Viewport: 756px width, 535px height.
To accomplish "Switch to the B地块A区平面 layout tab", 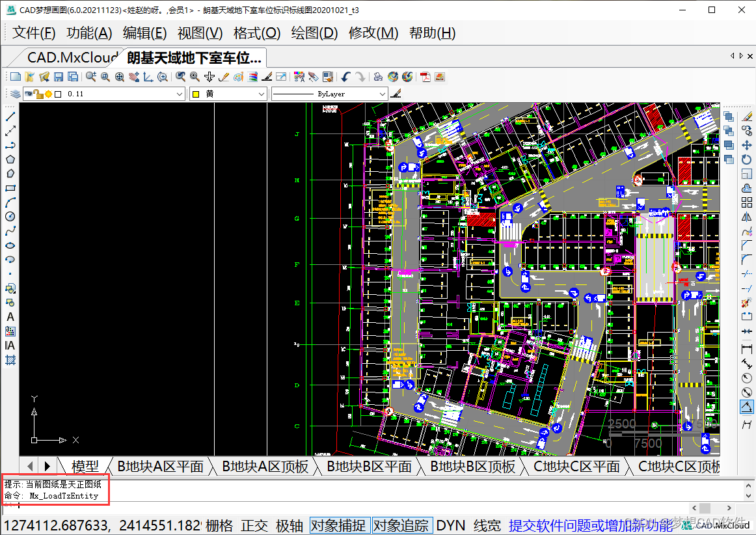I will (x=160, y=467).
